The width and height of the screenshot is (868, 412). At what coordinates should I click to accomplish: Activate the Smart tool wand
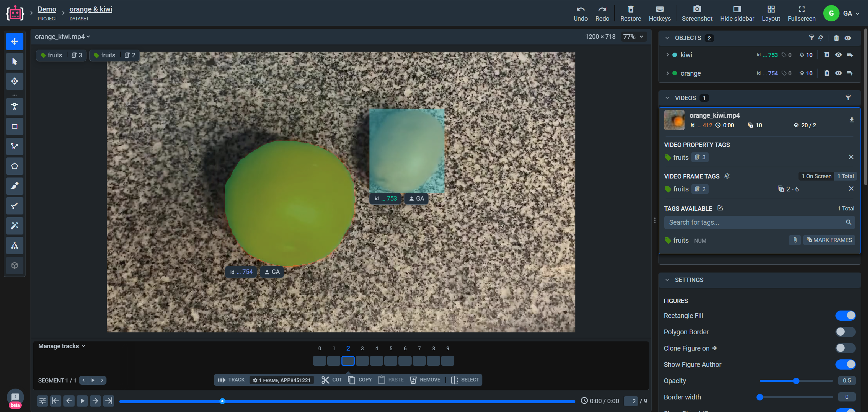(15, 226)
